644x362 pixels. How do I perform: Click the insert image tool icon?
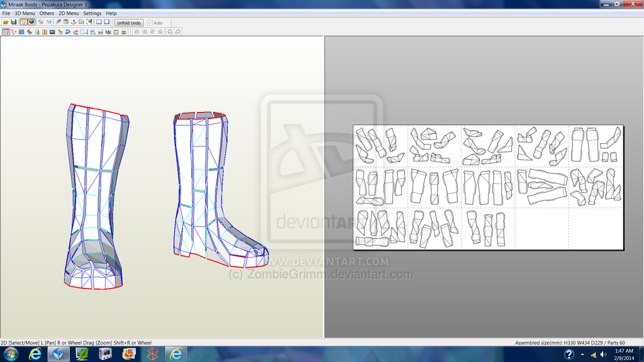click(53, 32)
